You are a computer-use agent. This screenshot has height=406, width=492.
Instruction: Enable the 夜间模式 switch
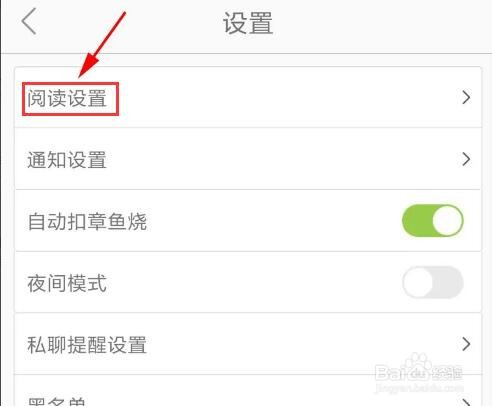433,283
